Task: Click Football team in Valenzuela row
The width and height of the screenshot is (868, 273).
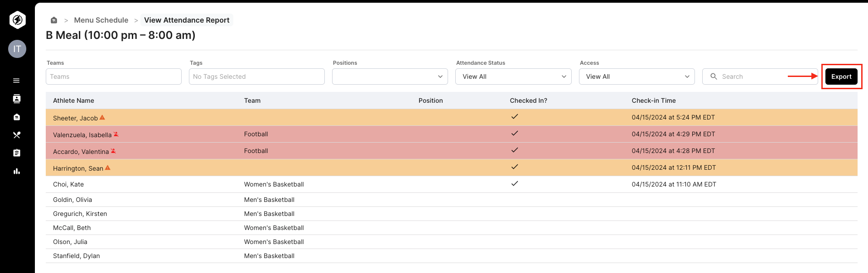Action: 256,134
